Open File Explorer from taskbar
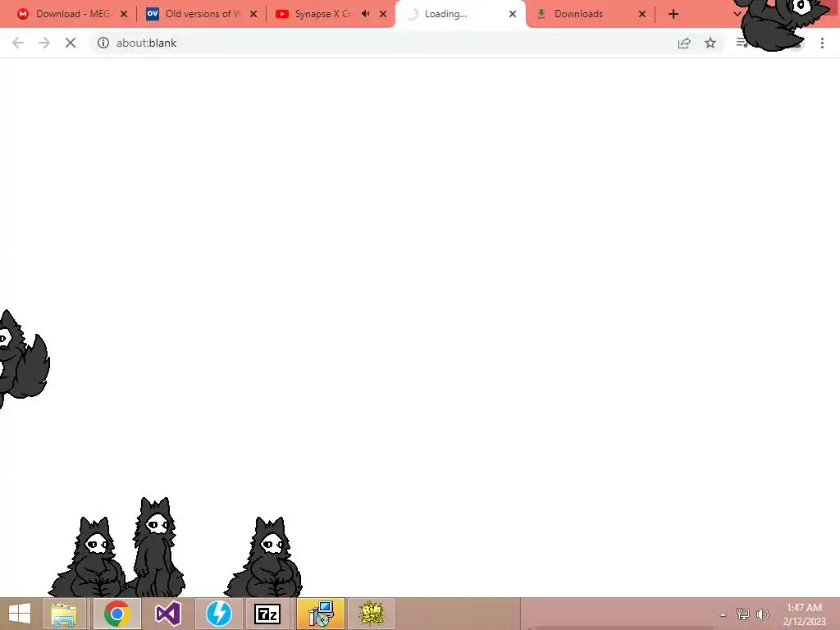Viewport: 840px width, 630px height. pyautogui.click(x=64, y=614)
